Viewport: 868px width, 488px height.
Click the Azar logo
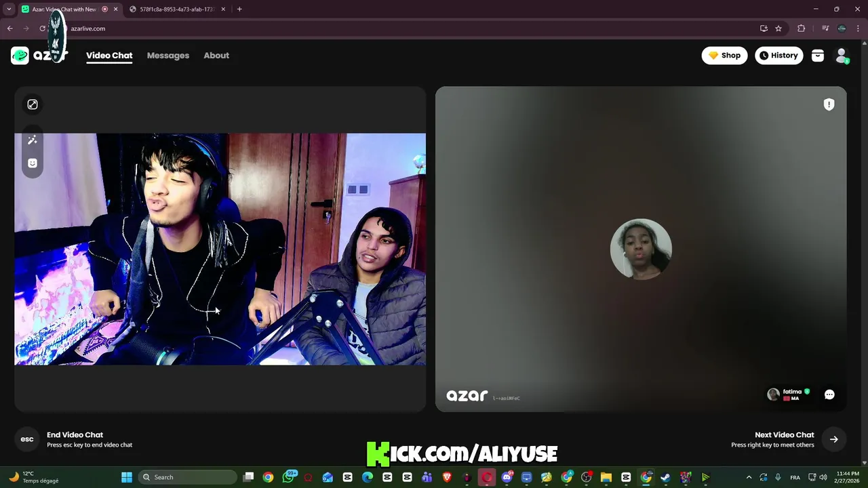coord(39,56)
